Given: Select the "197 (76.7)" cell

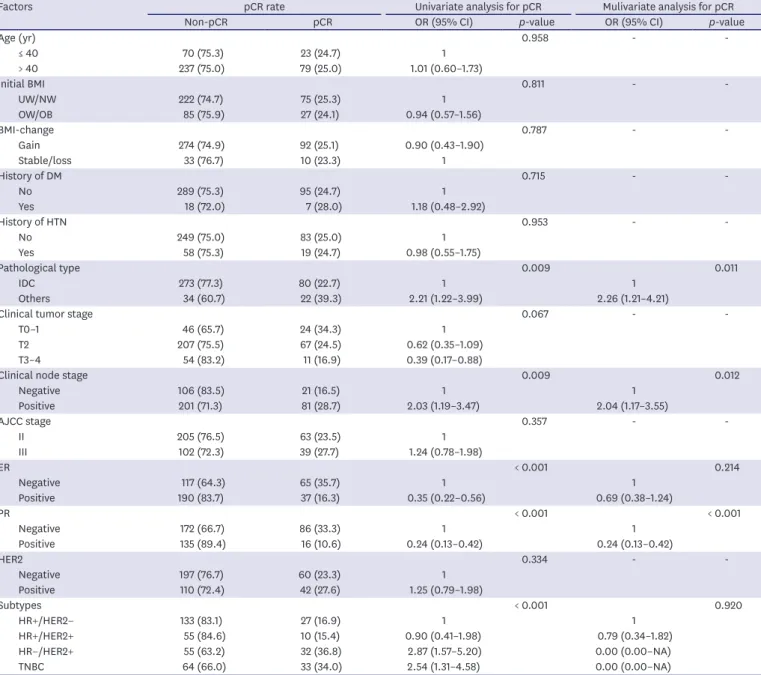Looking at the screenshot, I should tap(201, 575).
